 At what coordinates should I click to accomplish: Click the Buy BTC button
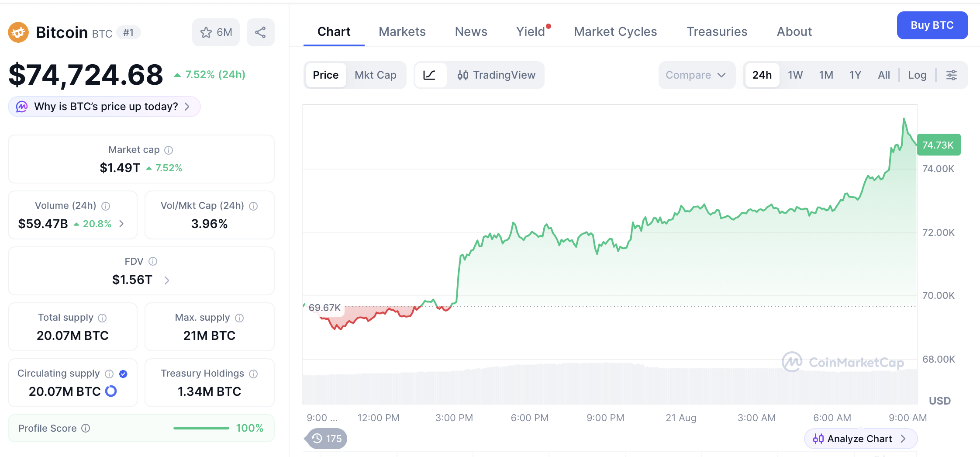pyautogui.click(x=932, y=25)
